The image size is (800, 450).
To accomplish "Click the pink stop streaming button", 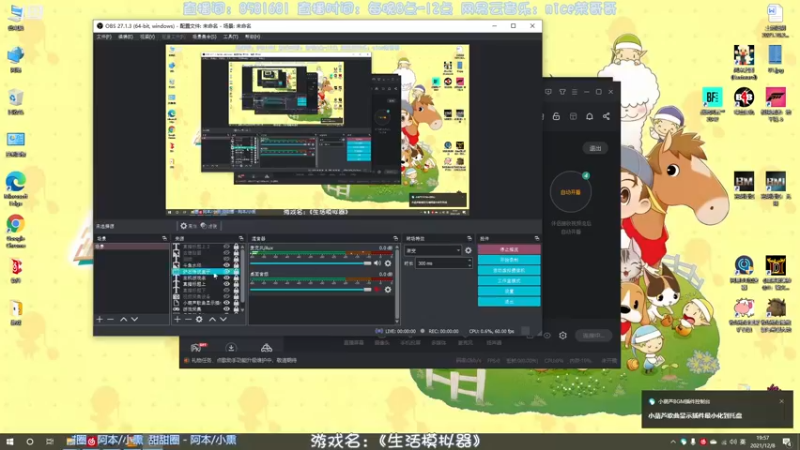I will [509, 249].
